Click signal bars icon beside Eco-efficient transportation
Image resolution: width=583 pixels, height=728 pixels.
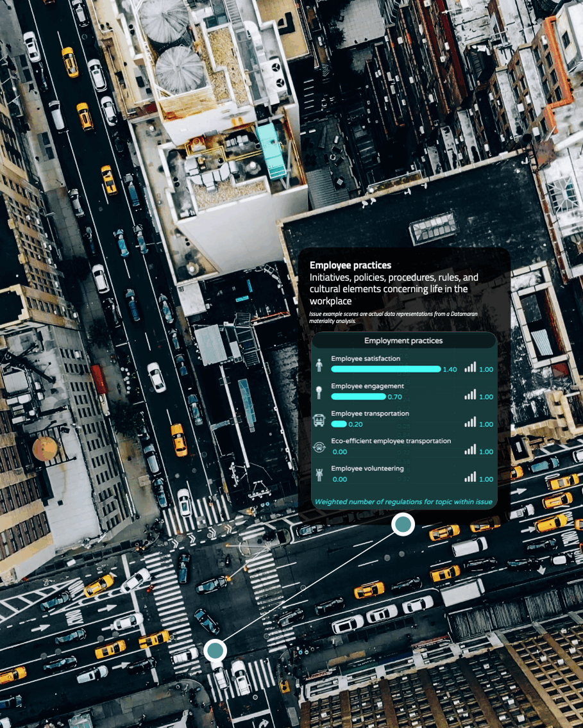pos(470,449)
